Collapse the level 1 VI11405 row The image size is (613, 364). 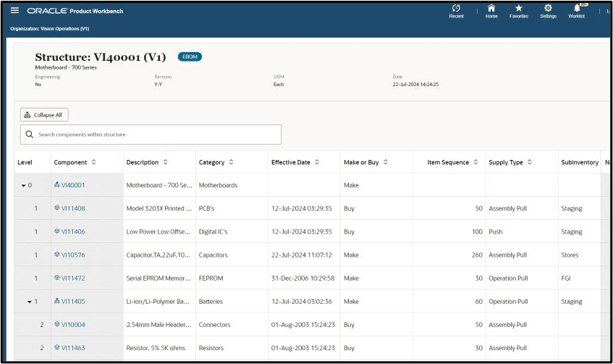tap(30, 302)
